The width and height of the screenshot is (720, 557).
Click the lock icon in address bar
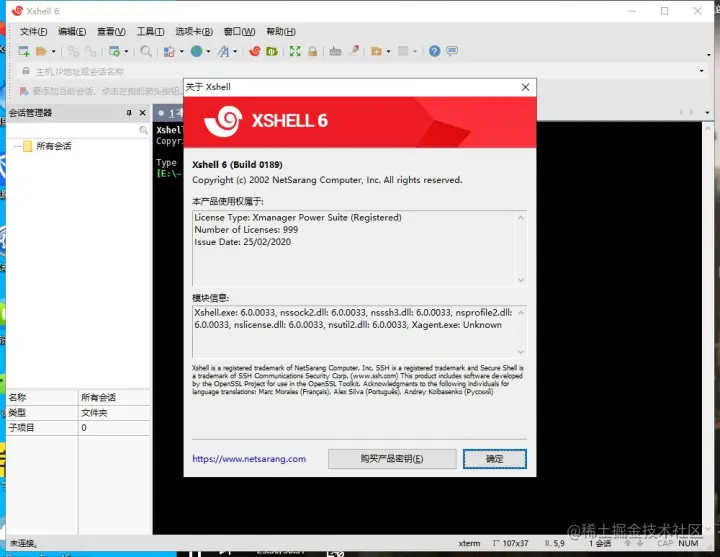pyautogui.click(x=26, y=71)
